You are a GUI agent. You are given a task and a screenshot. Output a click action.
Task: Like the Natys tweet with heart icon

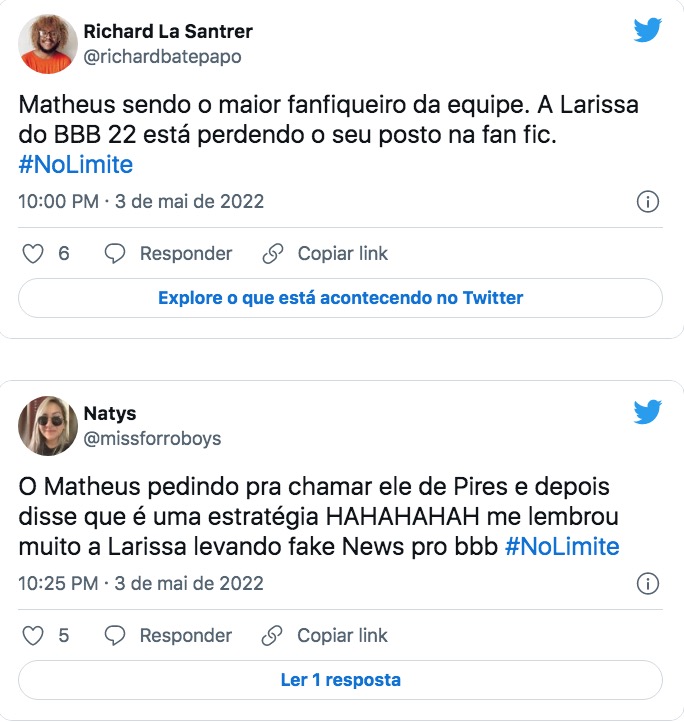coord(33,635)
